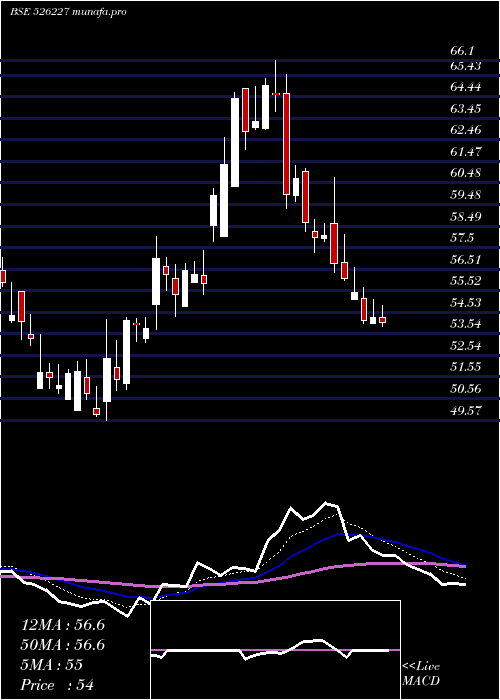Image resolution: width=500 pixels, height=700 pixels.
Task: Click the 5MA : 55 readout
Action: tap(52, 665)
